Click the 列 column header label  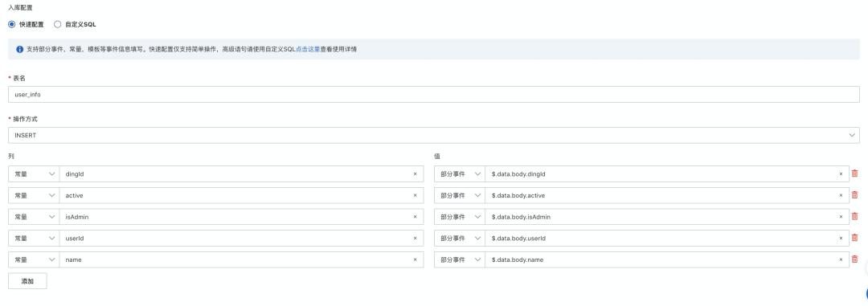click(x=11, y=157)
